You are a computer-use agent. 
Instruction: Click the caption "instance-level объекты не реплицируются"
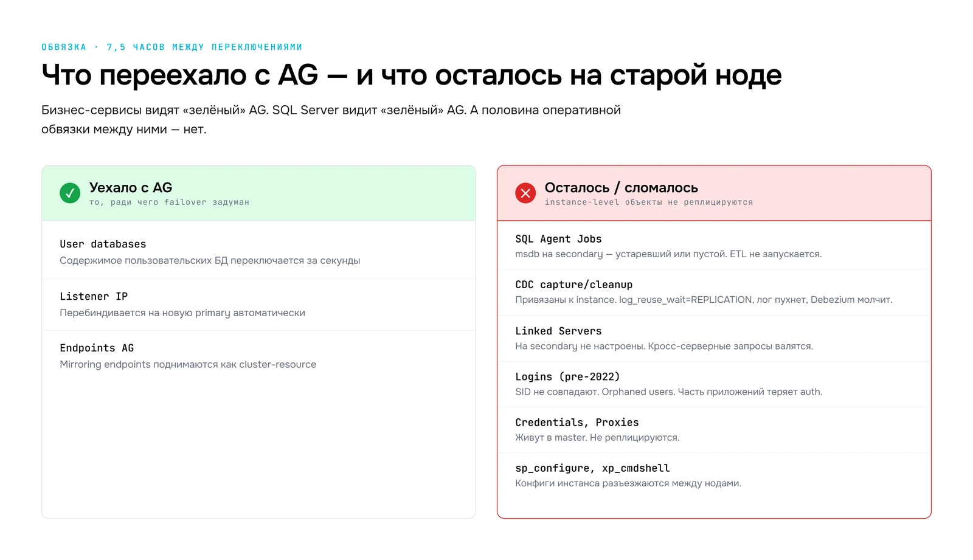(648, 202)
